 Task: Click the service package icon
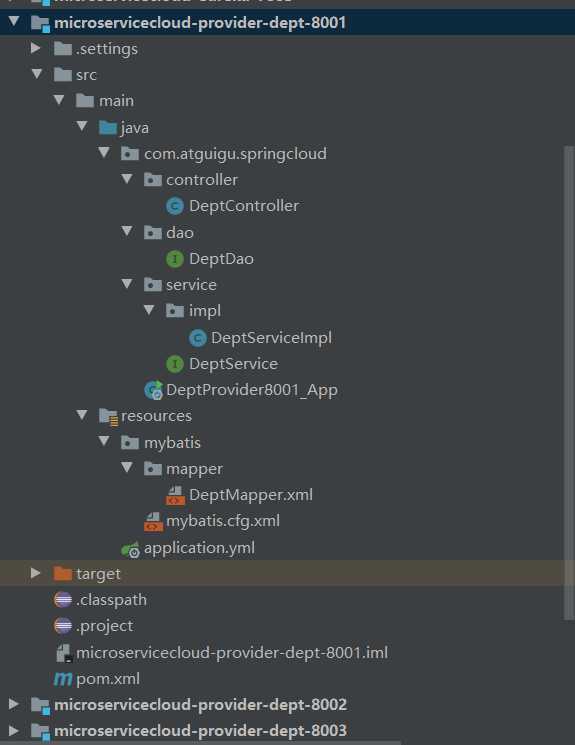pyautogui.click(x=153, y=285)
